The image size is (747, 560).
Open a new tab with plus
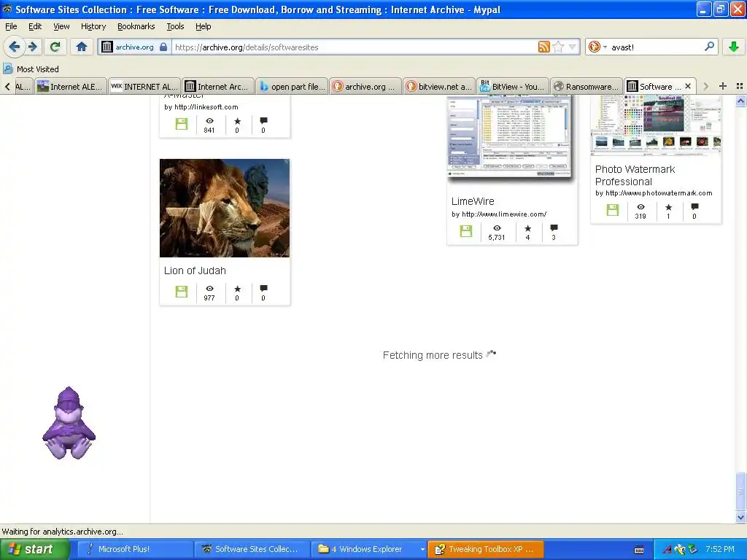click(x=723, y=86)
